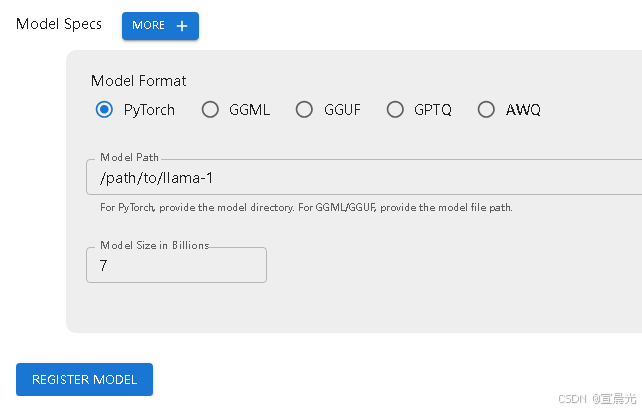Select GGUF as model format
Viewport: 642px width, 410px height.
pos(304,109)
